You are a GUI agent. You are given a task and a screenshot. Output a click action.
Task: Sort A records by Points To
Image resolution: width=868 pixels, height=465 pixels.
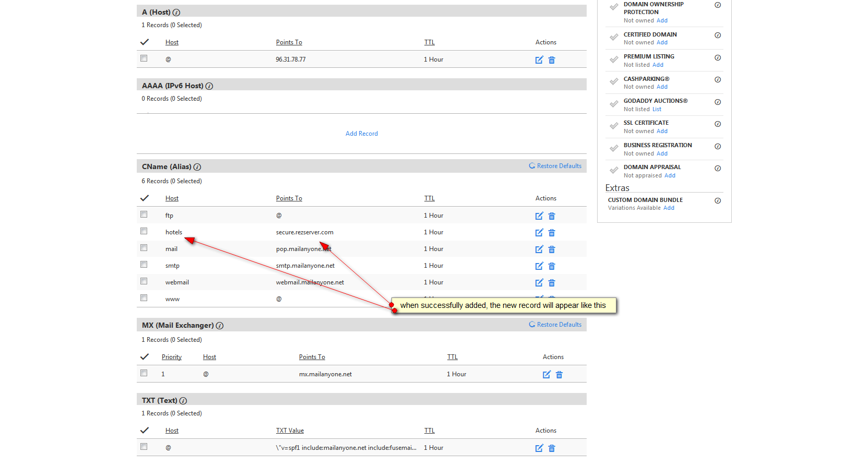coord(289,42)
